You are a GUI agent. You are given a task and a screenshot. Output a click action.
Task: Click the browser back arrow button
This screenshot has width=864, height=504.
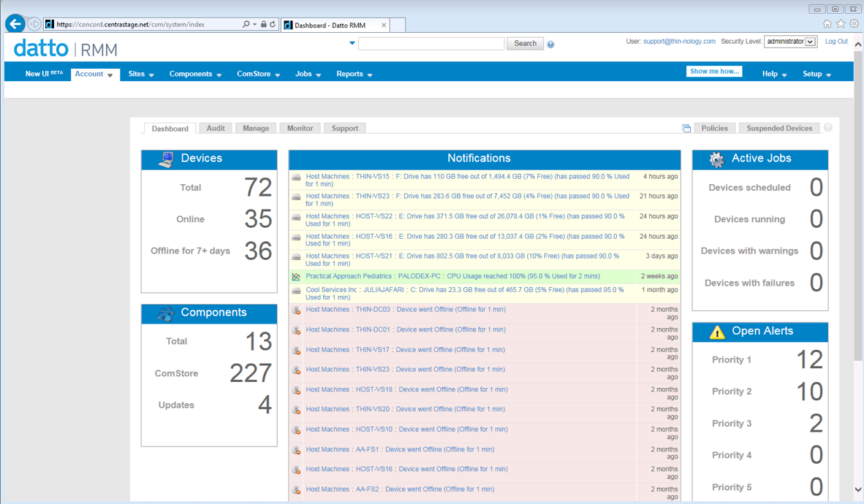point(15,23)
